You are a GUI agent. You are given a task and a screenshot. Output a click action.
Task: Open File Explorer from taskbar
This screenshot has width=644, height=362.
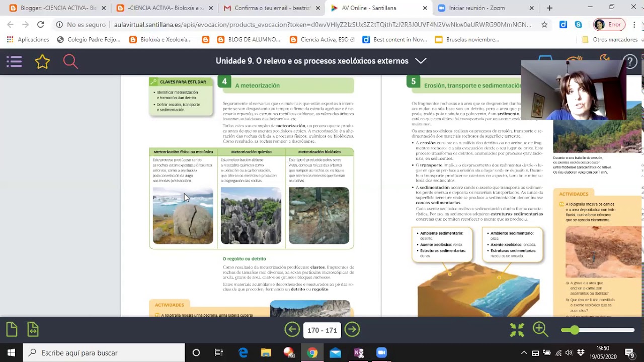click(266, 352)
